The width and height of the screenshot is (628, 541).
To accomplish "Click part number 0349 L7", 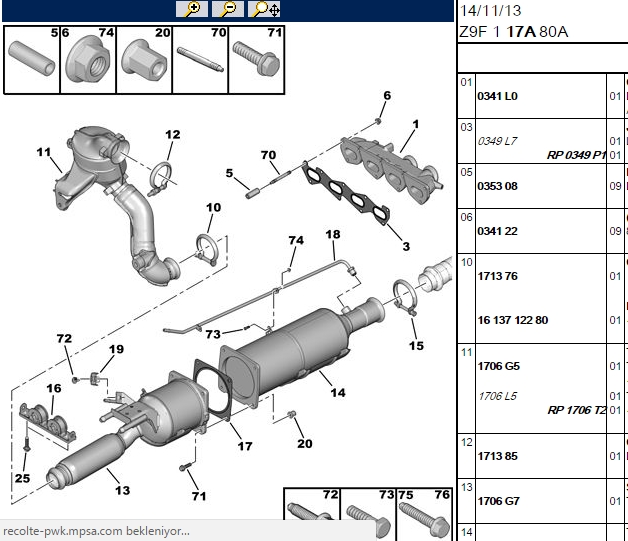I will point(497,141).
